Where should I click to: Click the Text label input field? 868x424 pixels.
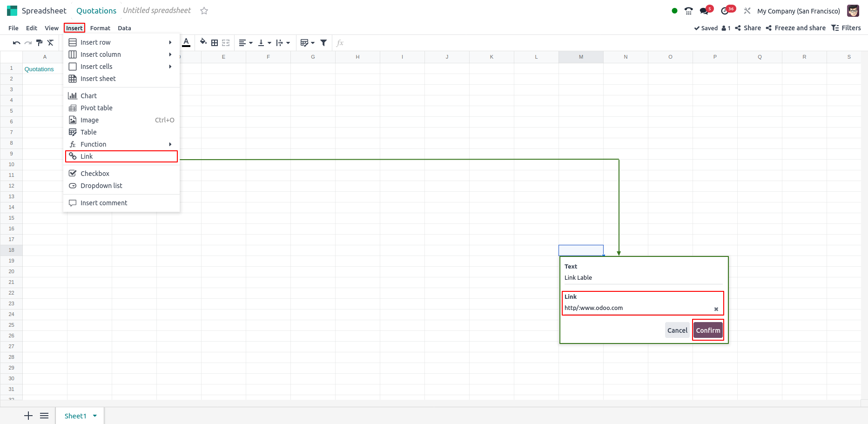[x=642, y=278]
